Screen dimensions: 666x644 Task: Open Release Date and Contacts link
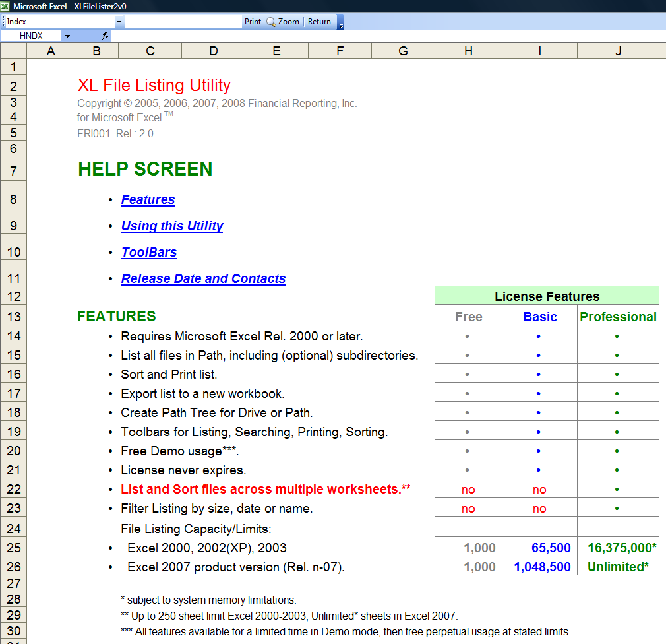click(203, 278)
